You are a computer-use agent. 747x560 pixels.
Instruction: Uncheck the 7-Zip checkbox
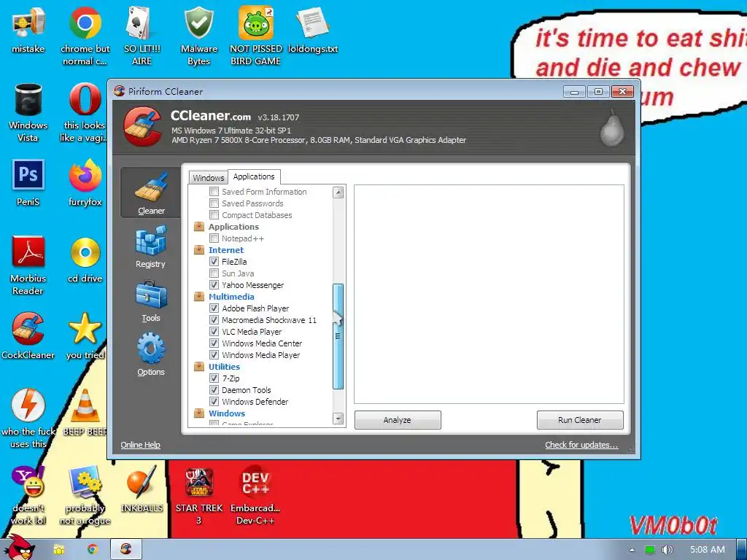pyautogui.click(x=214, y=378)
